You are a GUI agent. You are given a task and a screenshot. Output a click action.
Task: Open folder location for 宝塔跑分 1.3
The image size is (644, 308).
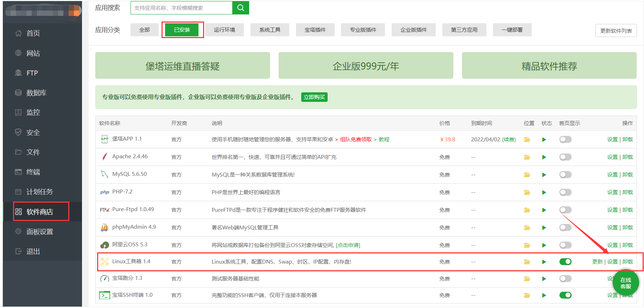[527, 279]
